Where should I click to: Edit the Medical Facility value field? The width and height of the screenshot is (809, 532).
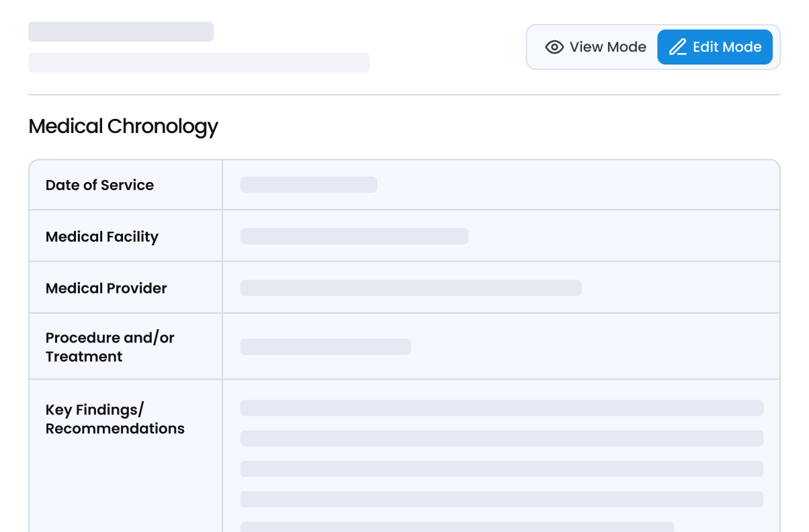pos(354,236)
